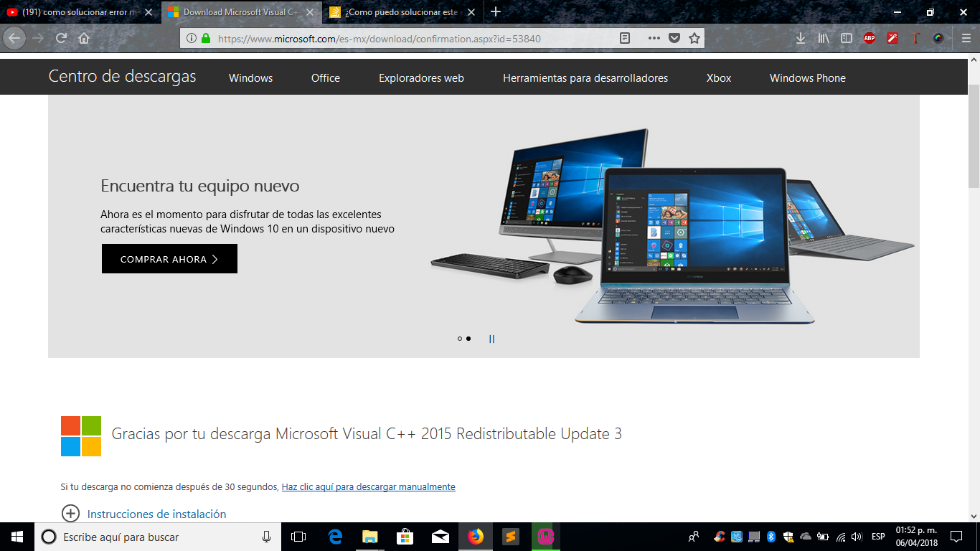Click the Cortana search box
980x551 pixels.
(x=157, y=537)
